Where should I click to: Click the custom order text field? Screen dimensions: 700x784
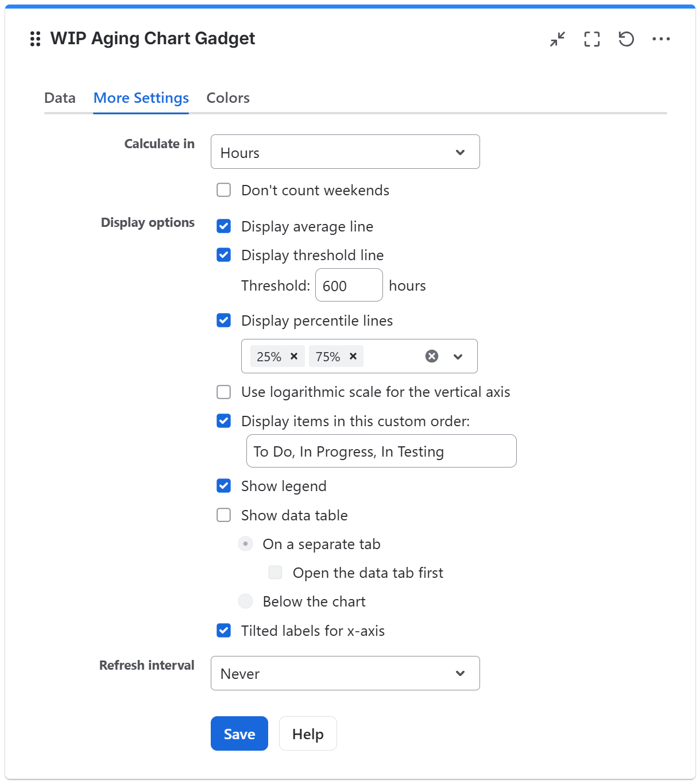coord(381,451)
